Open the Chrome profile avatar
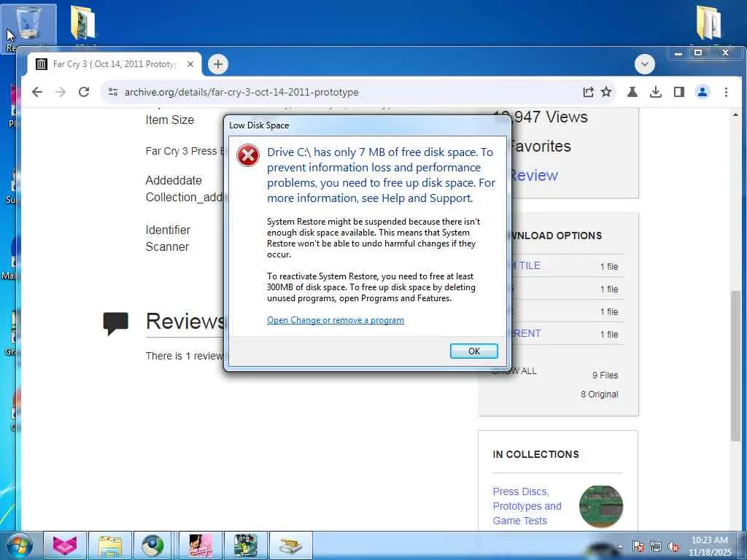This screenshot has width=747, height=560. (x=703, y=92)
